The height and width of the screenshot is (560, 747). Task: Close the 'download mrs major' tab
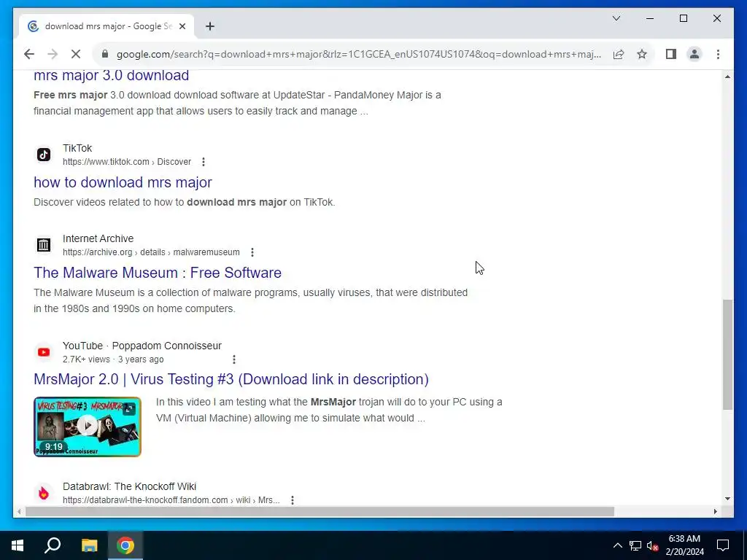pyautogui.click(x=182, y=26)
